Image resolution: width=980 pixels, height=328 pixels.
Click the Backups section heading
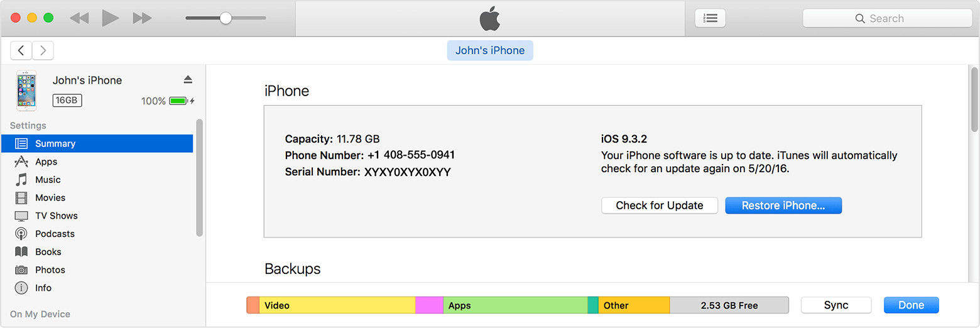[293, 269]
